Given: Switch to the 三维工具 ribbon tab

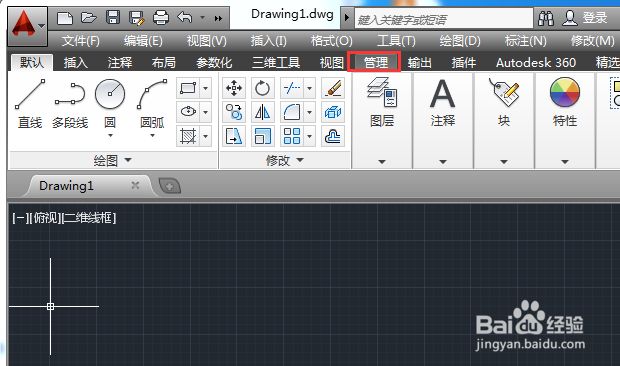Looking at the screenshot, I should pyautogui.click(x=276, y=62).
